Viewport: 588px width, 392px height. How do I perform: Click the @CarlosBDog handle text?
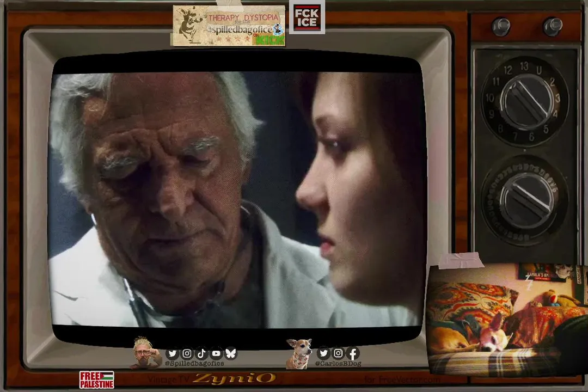pos(338,364)
